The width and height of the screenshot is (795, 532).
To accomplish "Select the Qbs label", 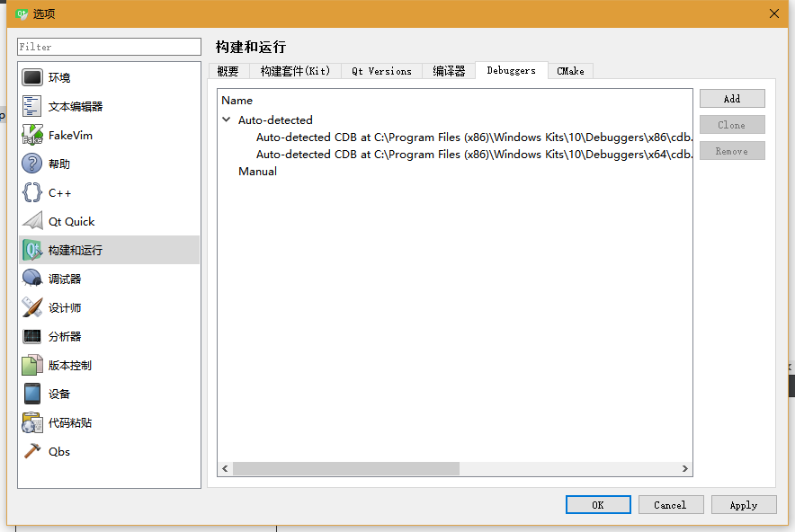I will pyautogui.click(x=59, y=451).
